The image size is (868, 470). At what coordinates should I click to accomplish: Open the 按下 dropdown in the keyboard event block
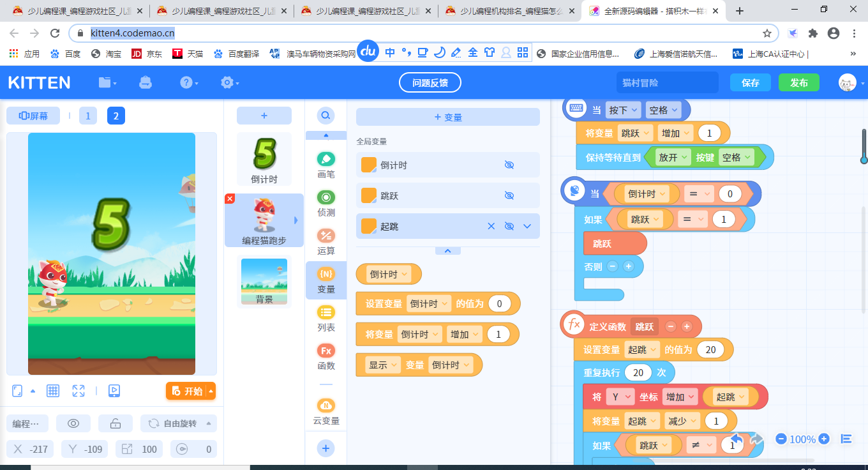[x=624, y=110]
